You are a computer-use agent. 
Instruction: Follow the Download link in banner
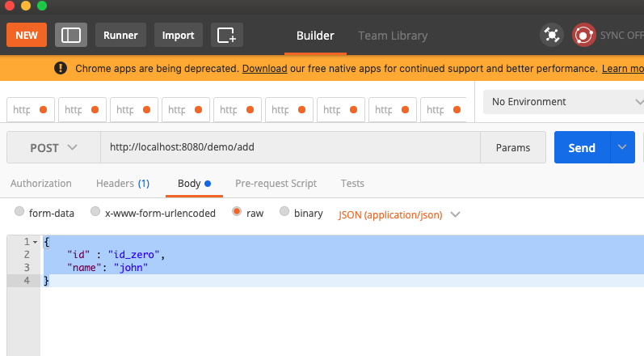tap(264, 69)
